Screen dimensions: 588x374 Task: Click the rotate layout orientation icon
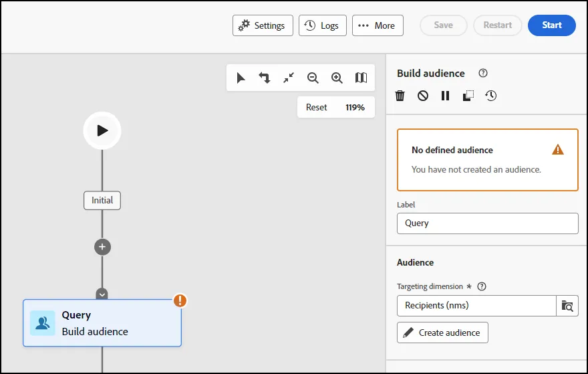[x=265, y=78]
